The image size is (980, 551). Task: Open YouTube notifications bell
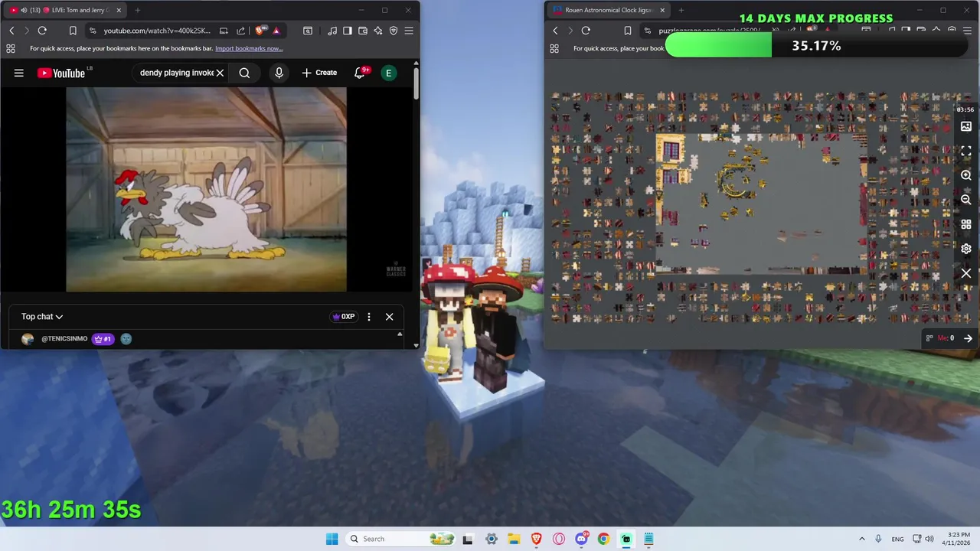coord(360,73)
